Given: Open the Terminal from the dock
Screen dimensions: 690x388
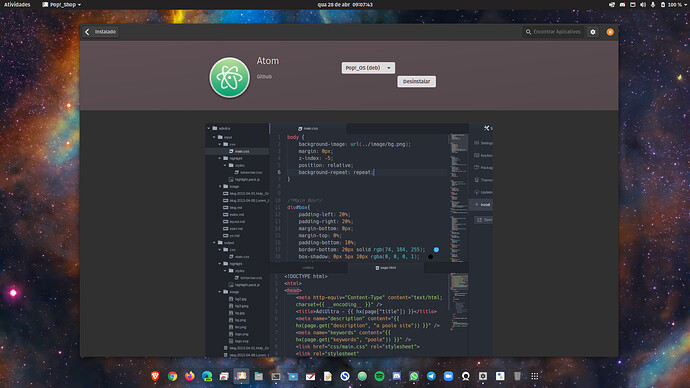Looking at the screenshot, I should (x=276, y=376).
